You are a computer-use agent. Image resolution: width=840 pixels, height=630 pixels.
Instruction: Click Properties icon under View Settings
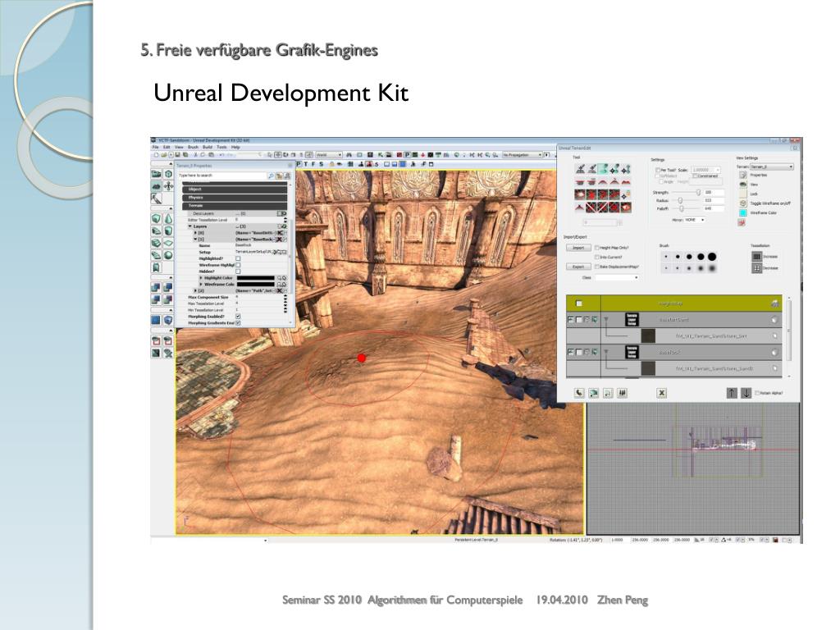[x=743, y=176]
